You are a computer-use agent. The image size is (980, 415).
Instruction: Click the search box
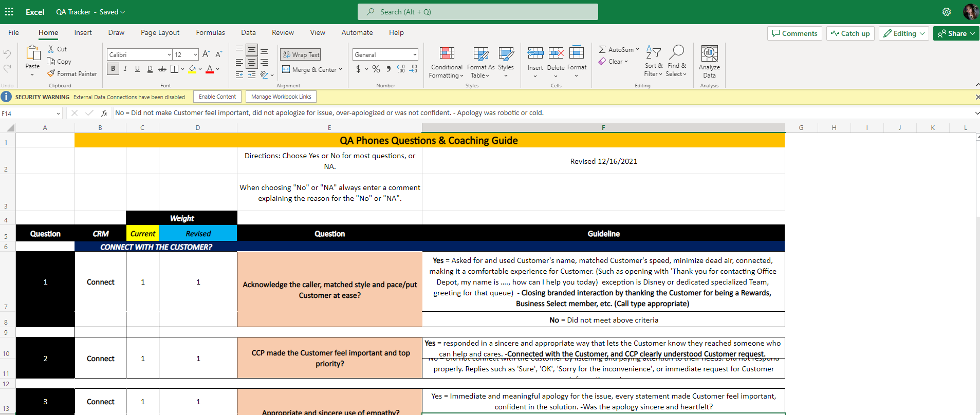478,12
